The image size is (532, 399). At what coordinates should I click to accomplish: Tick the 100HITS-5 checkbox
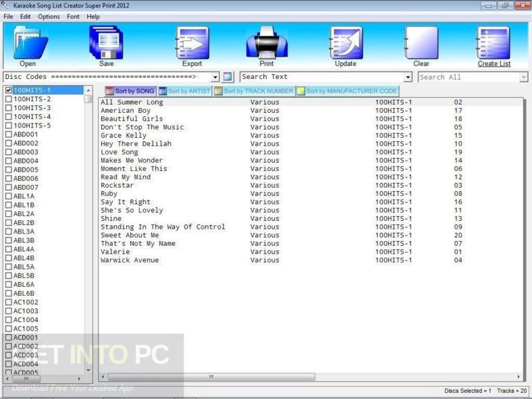[9, 125]
